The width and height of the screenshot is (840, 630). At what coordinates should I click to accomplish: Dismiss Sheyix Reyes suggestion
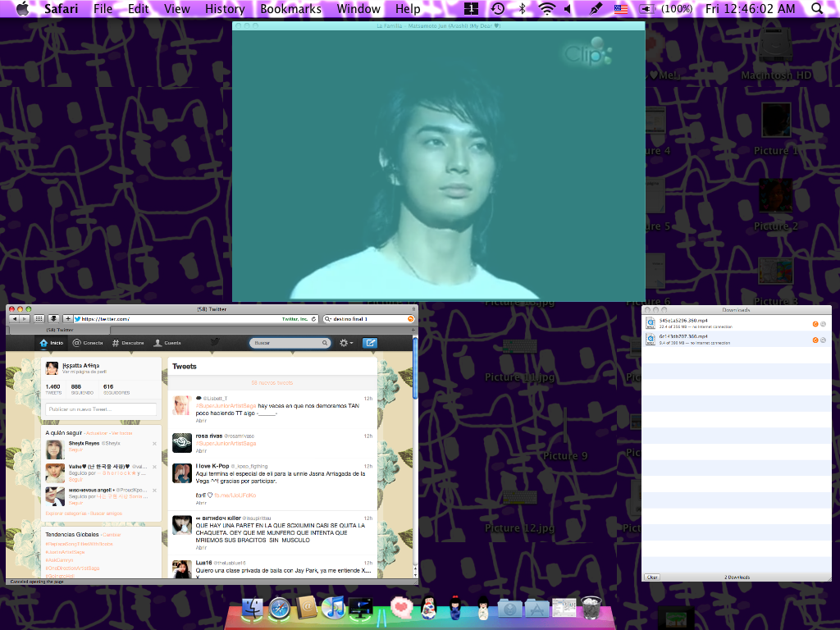tap(154, 444)
